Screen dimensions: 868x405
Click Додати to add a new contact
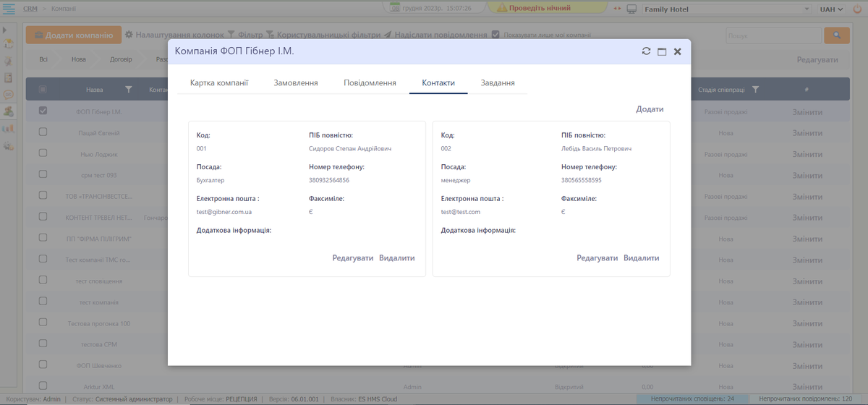(x=650, y=109)
